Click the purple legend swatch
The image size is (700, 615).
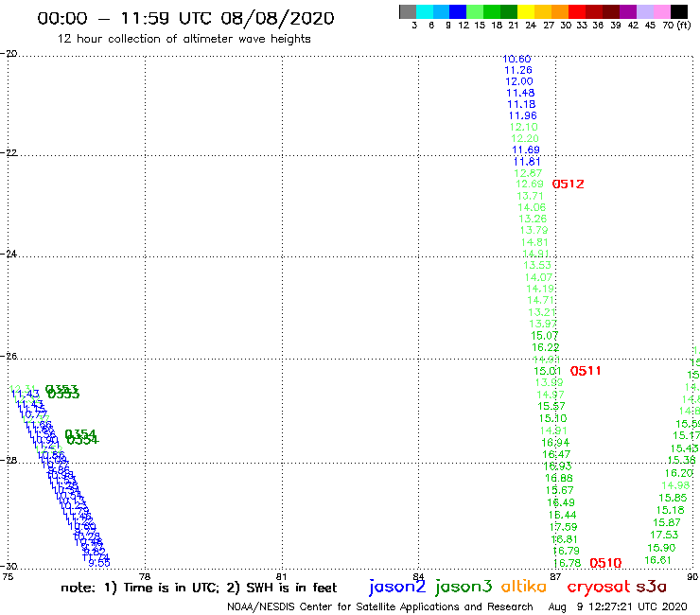[627, 11]
